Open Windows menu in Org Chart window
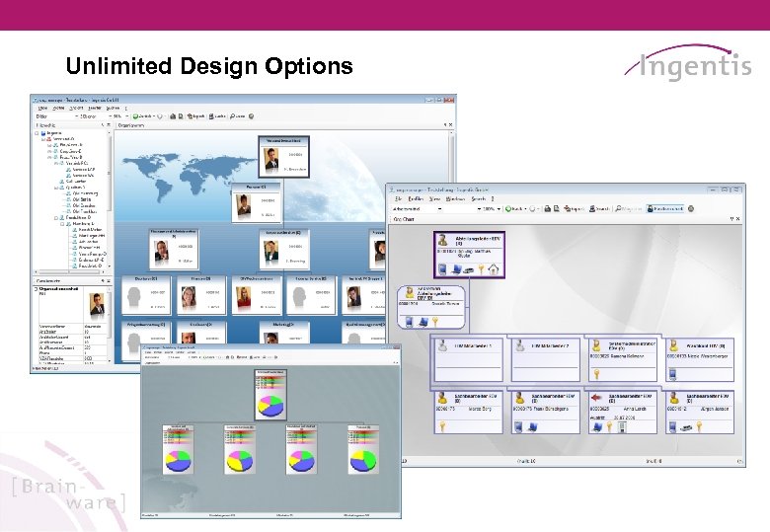770x532 pixels. (455, 198)
